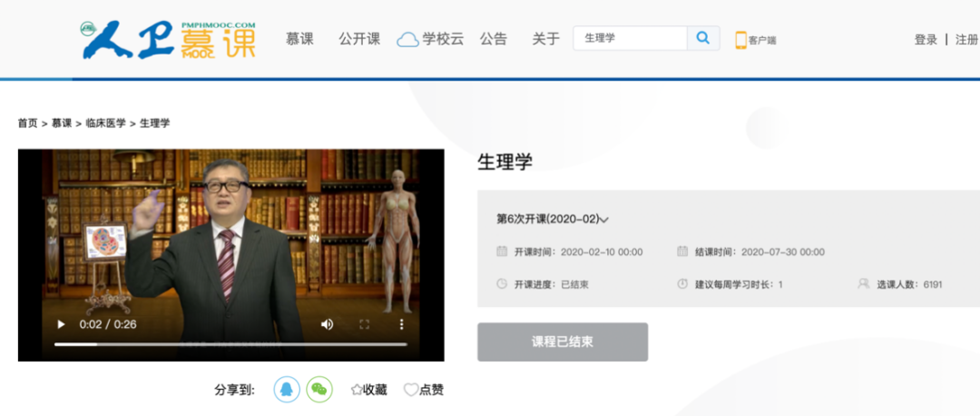
Task: Click the 课程已结束 button
Action: (x=563, y=342)
